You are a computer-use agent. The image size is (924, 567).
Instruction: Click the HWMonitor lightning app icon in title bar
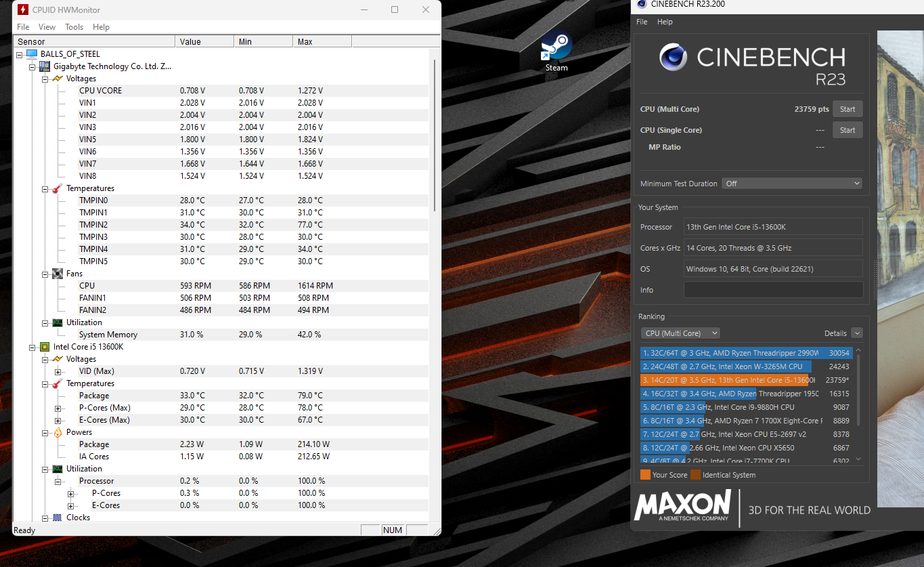(22, 10)
